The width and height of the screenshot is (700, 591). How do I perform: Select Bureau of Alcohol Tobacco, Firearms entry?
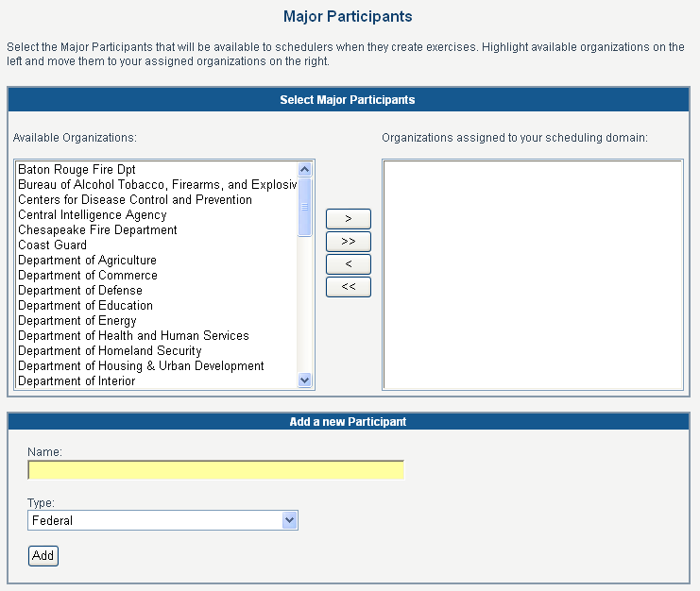coord(157,185)
